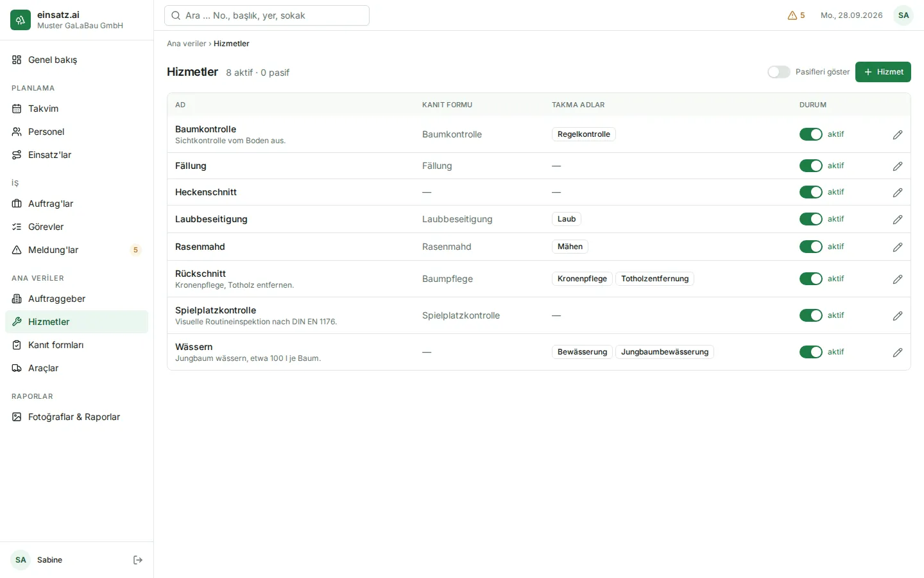This screenshot has width=924, height=578.
Task: Edit the Rasenmahd service pencil icon
Action: pyautogui.click(x=898, y=247)
